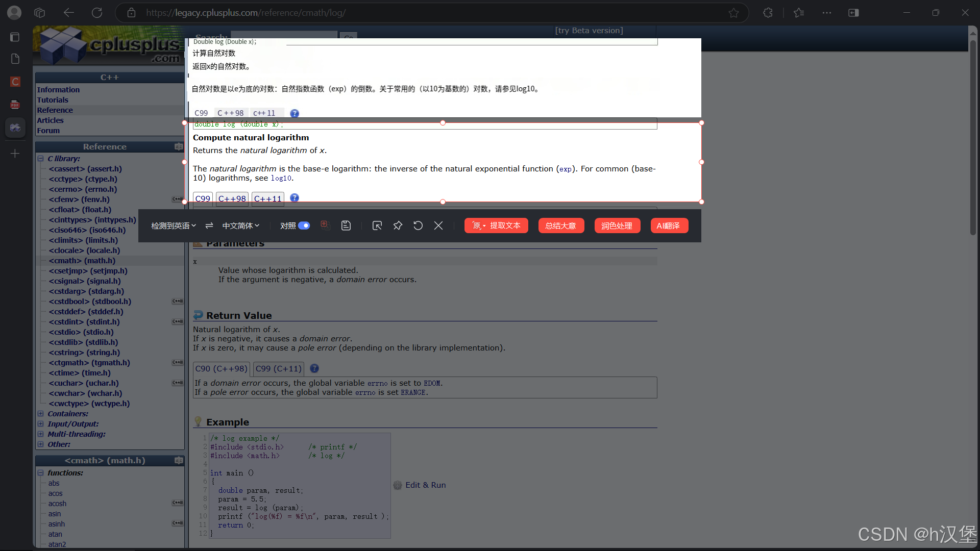
Task: Click the retranslate refresh icon
Action: 418,226
